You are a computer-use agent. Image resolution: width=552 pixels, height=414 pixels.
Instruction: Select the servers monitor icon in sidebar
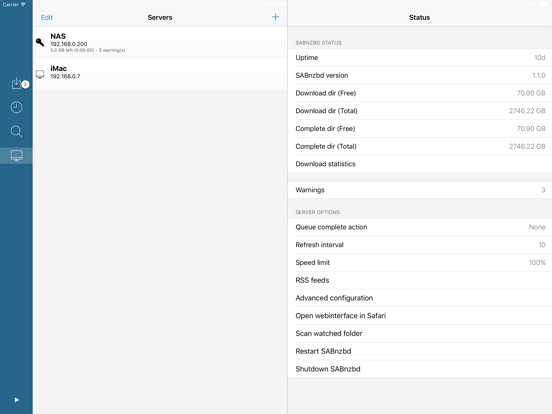16,155
